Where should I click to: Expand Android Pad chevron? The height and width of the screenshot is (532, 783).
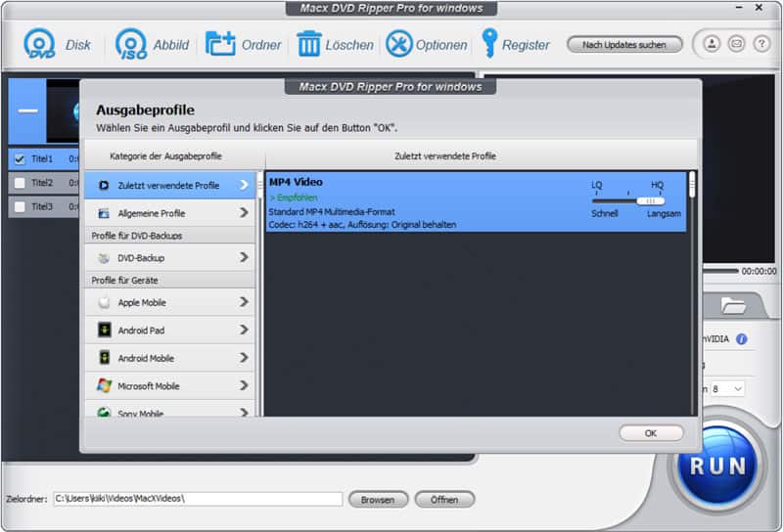click(x=244, y=330)
